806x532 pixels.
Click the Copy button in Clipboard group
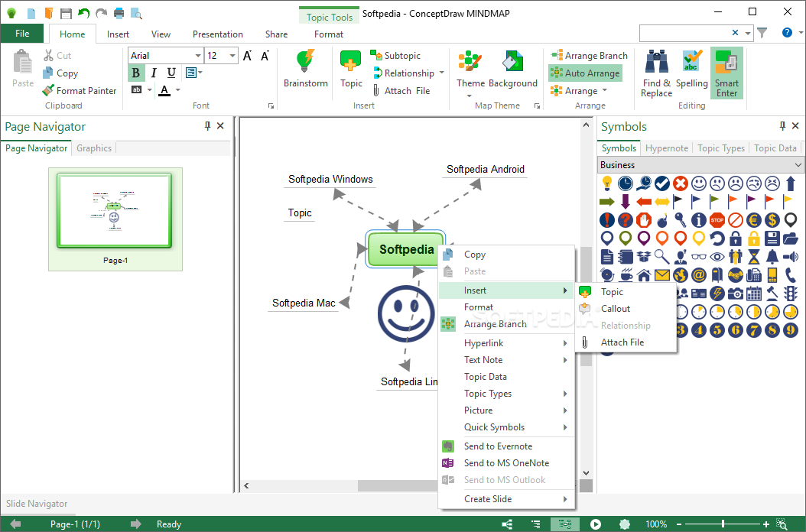60,73
